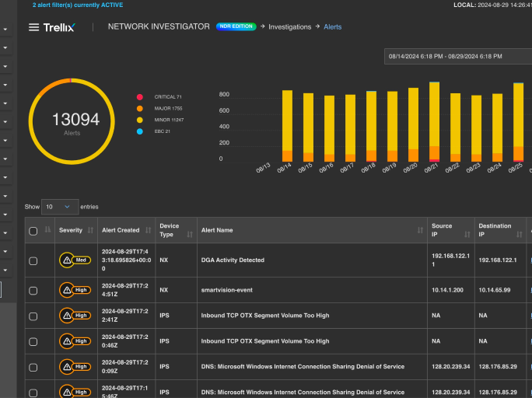The height and width of the screenshot is (398, 532).
Task: Click the Med severity warning icon
Action: tap(66, 260)
